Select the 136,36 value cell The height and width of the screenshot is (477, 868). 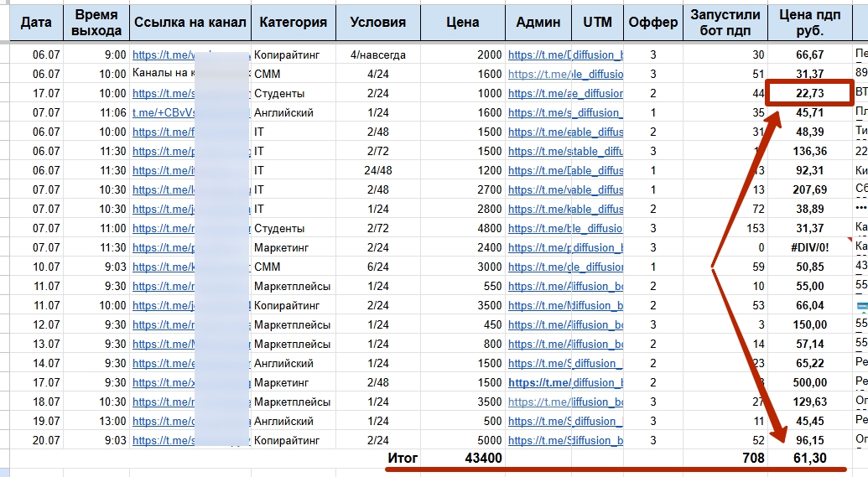810,151
